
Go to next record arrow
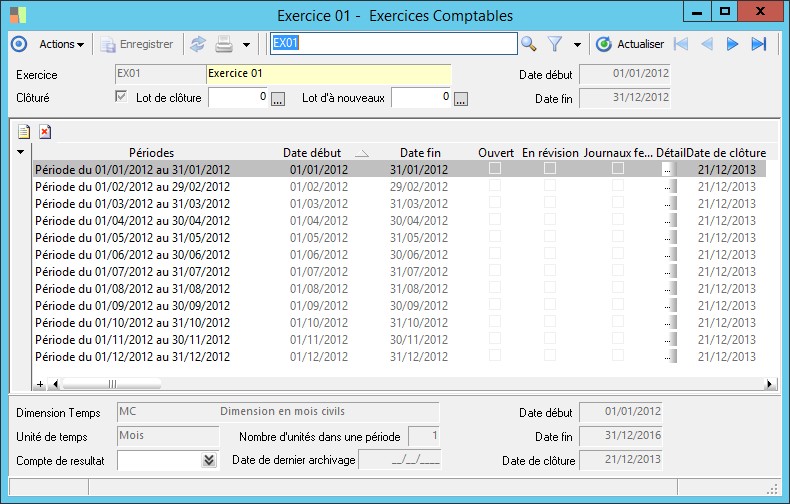click(x=733, y=44)
